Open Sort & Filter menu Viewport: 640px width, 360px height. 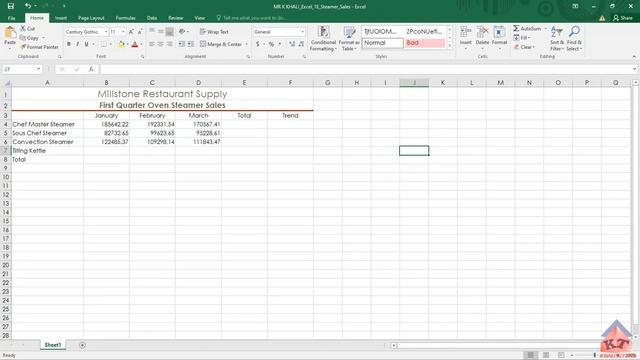click(557, 38)
